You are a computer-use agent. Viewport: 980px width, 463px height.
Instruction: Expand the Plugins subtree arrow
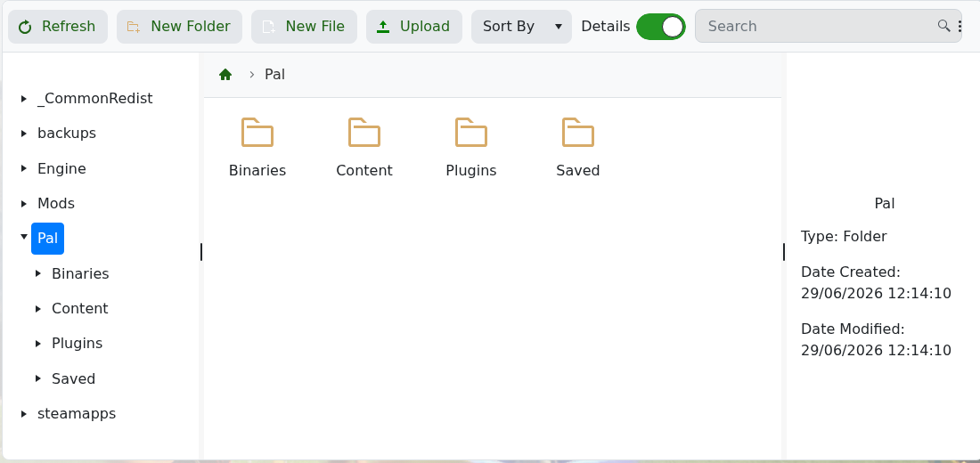[x=38, y=344]
